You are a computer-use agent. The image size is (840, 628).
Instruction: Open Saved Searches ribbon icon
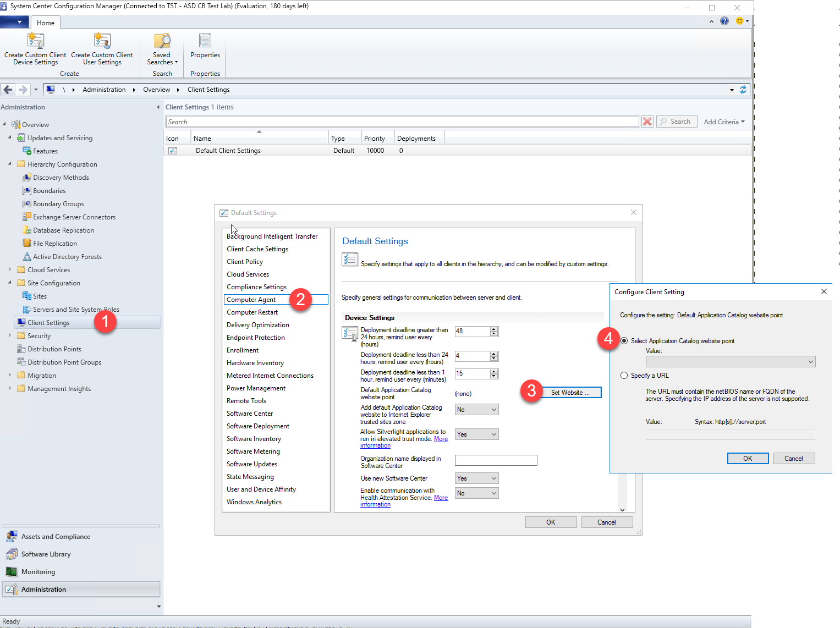coord(162,41)
